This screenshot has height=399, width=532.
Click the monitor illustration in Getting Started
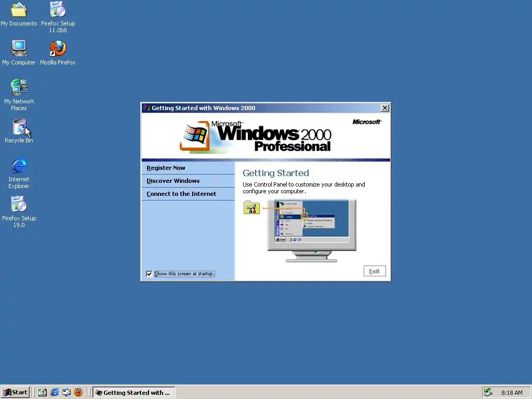pyautogui.click(x=312, y=230)
